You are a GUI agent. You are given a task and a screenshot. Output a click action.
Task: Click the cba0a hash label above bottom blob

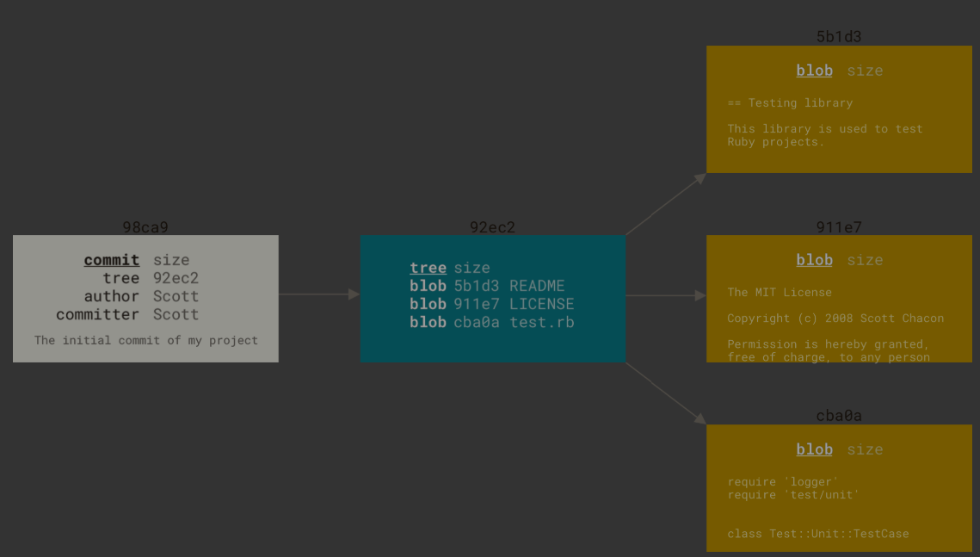coord(839,416)
